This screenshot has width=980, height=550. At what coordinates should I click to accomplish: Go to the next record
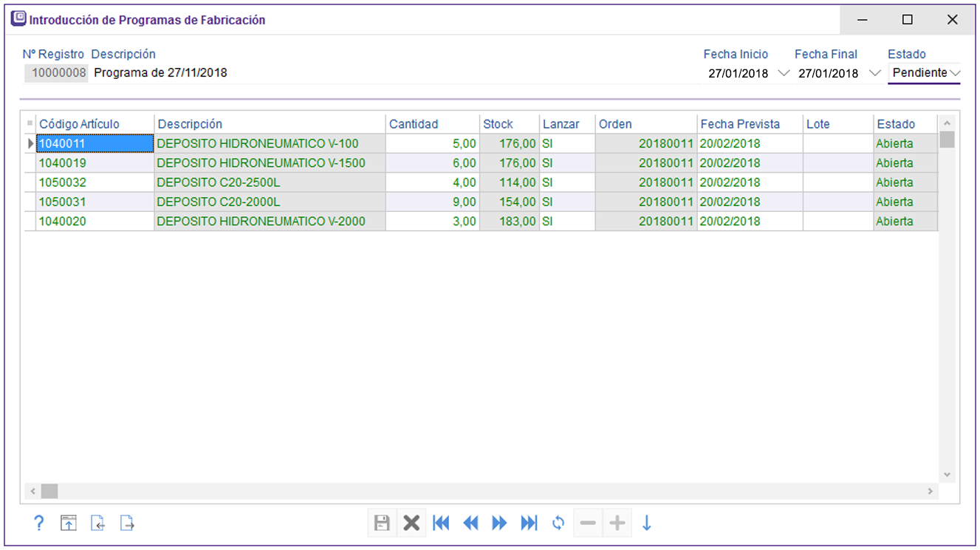point(500,523)
